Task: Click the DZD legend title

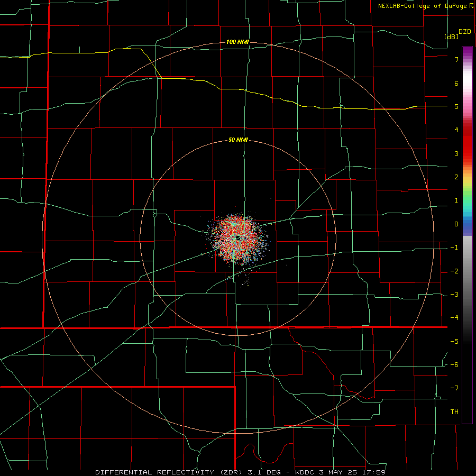Action: pos(465,32)
